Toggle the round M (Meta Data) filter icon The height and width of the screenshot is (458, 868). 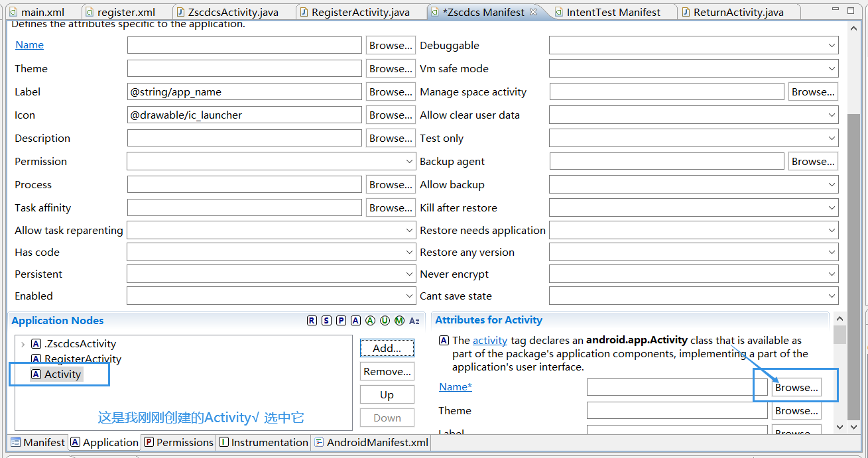[399, 321]
